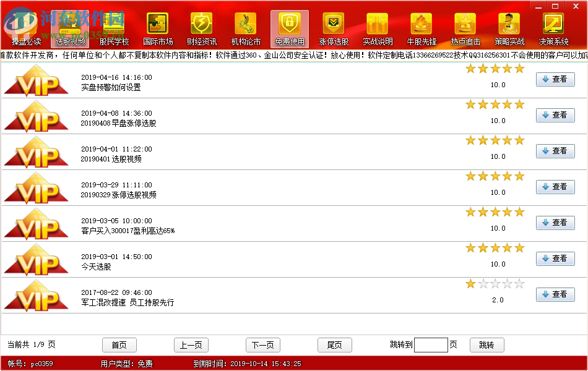Go to 首页 first page
The image size is (588, 371).
click(x=119, y=345)
